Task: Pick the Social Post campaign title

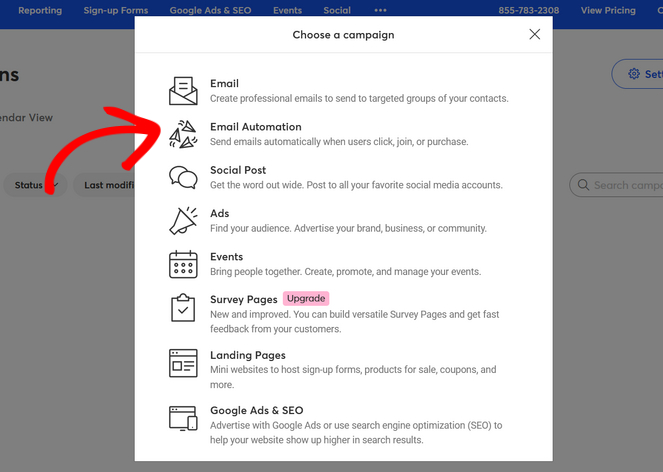Action: [x=238, y=170]
